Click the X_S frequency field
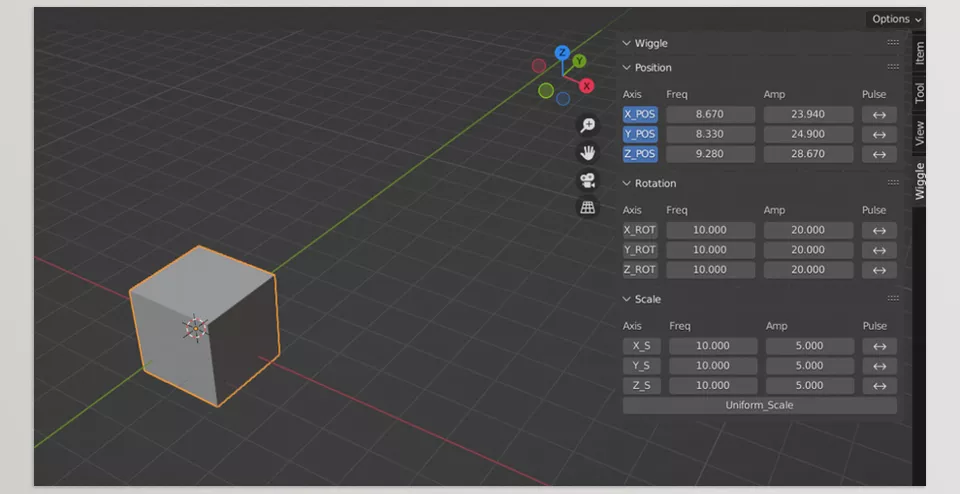 point(713,346)
